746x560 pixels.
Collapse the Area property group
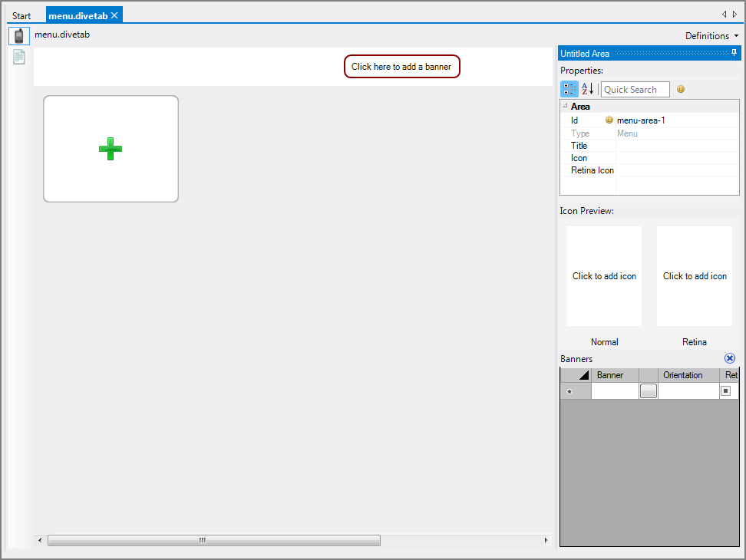565,106
